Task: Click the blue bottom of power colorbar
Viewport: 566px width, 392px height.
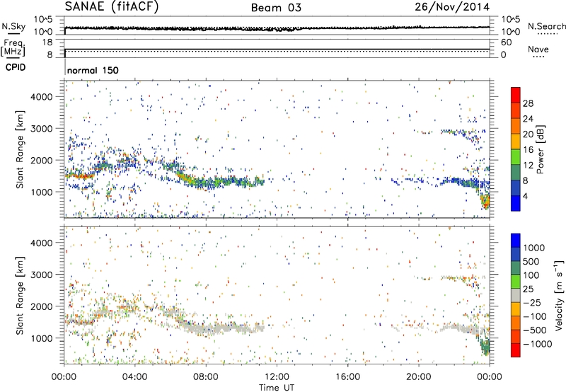Action: click(516, 203)
